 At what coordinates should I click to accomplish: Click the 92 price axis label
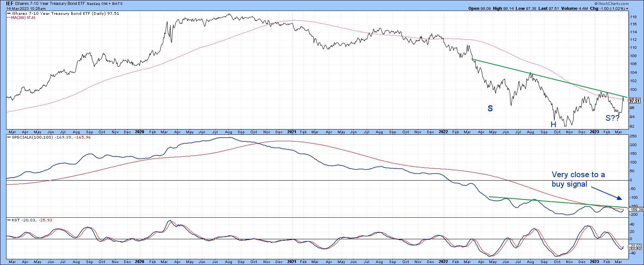pos(631,126)
